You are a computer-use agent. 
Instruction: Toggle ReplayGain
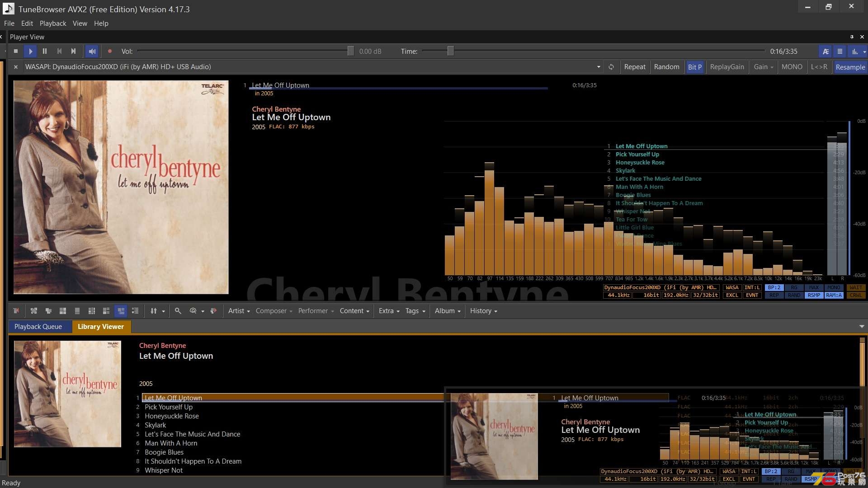click(726, 67)
